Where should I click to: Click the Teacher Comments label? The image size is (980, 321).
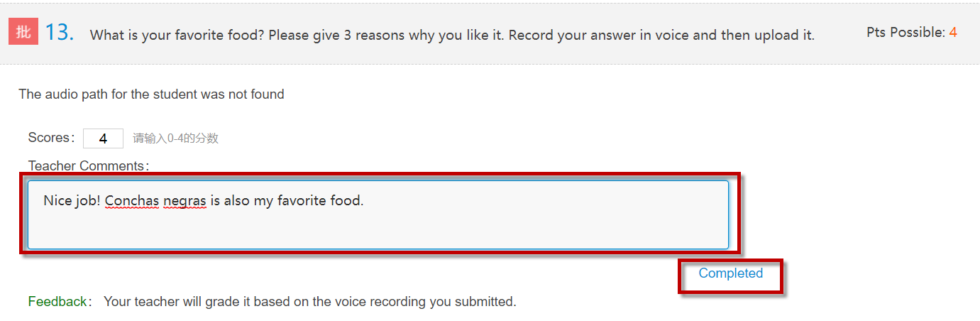89,165
